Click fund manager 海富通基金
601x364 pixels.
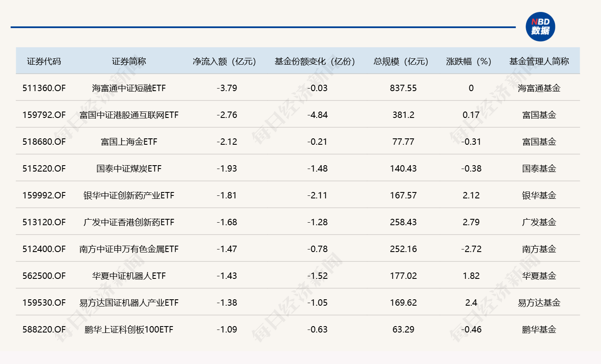pos(539,88)
